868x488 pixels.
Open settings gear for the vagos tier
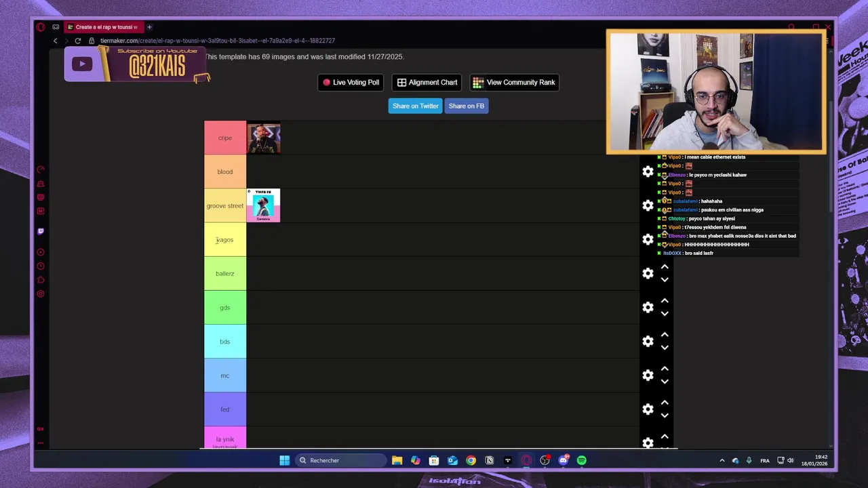[x=648, y=239]
